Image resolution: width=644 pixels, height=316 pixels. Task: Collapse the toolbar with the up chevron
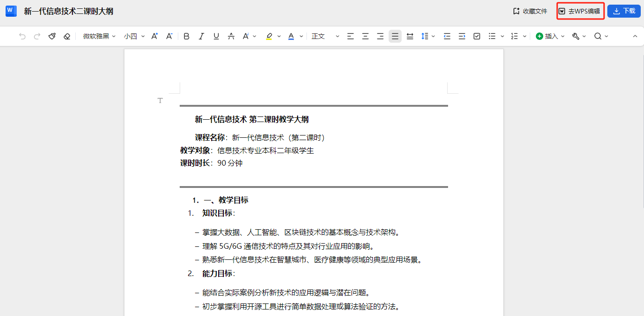[635, 36]
